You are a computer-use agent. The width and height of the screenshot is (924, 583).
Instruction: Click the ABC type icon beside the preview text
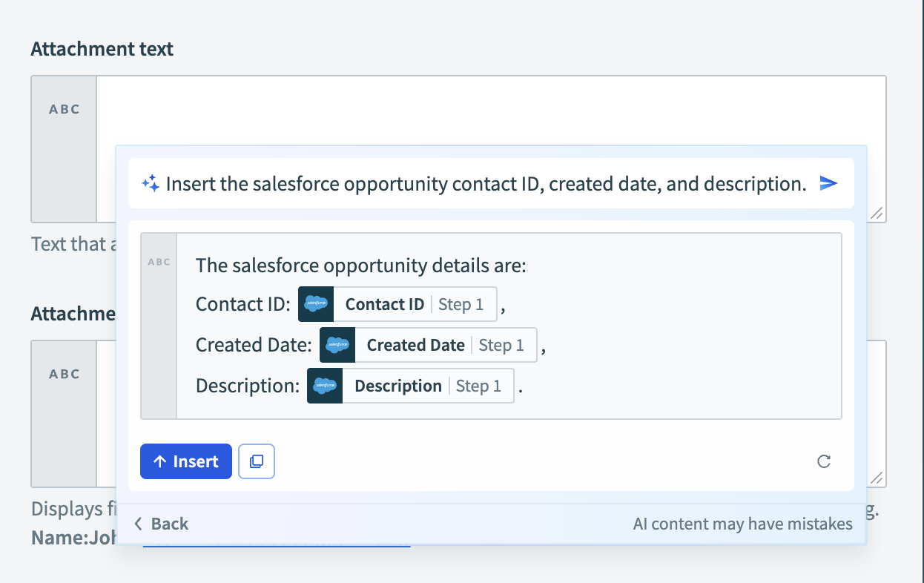tap(159, 261)
